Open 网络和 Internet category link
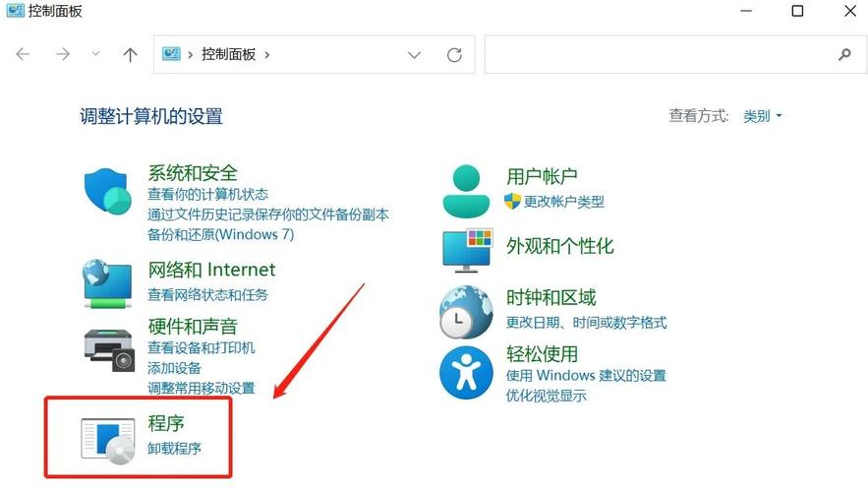 click(211, 270)
